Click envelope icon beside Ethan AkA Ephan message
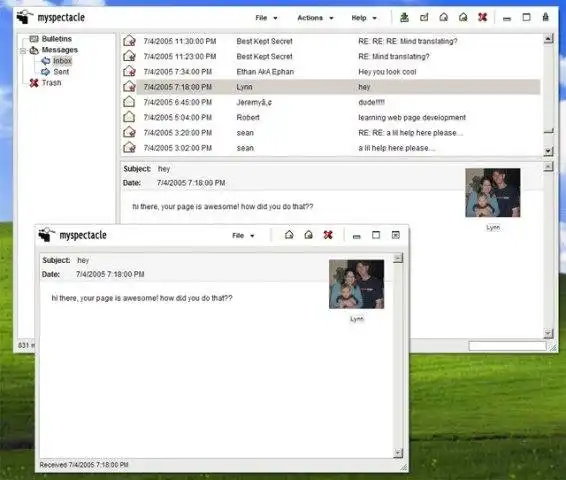This screenshot has height=480, width=566. [129, 71]
